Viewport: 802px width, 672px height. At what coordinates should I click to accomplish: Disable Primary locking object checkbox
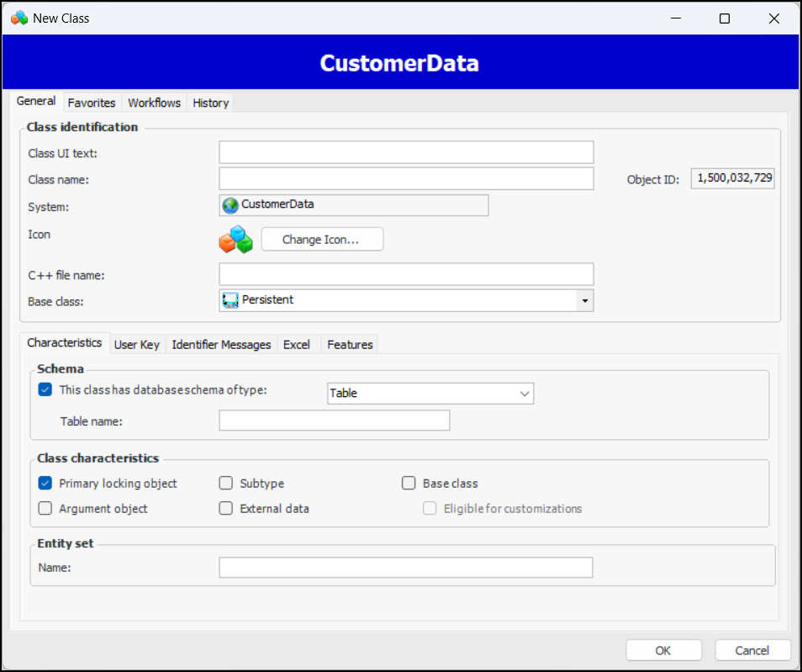coord(45,484)
